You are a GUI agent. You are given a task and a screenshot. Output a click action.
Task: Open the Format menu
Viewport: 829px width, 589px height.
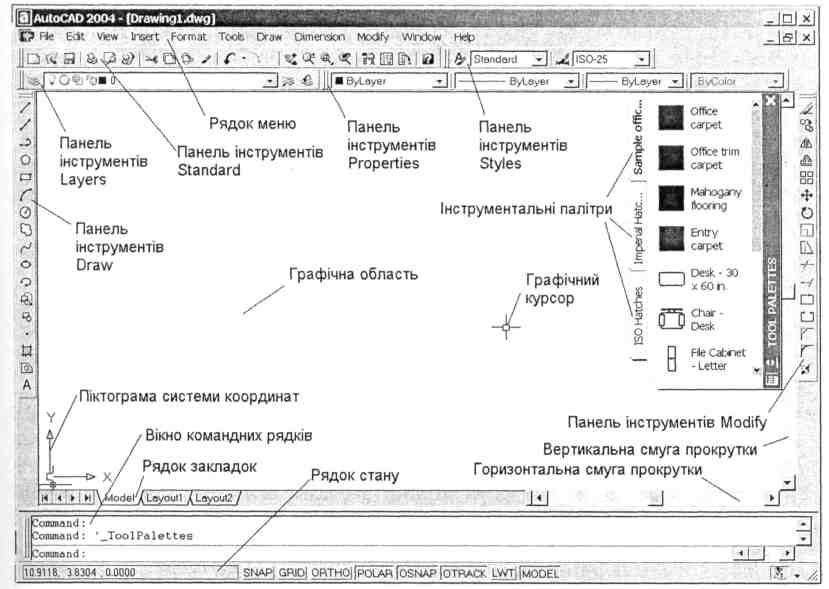[188, 36]
